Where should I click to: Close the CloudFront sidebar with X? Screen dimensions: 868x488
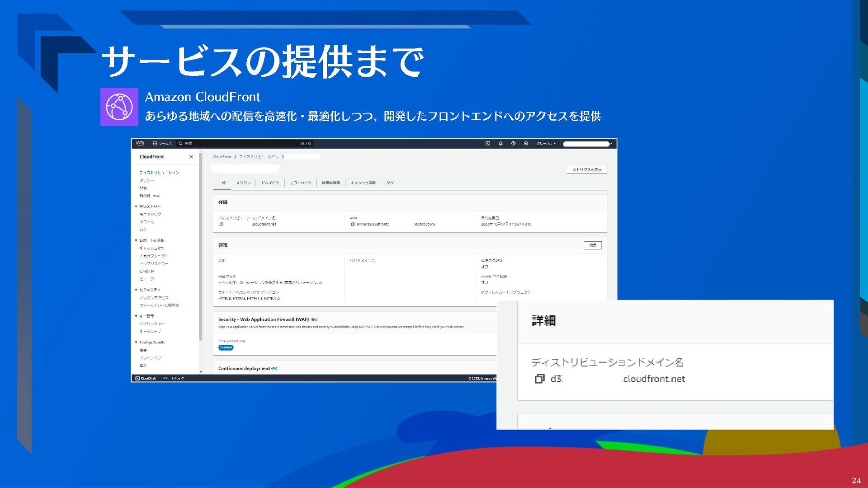coord(191,157)
